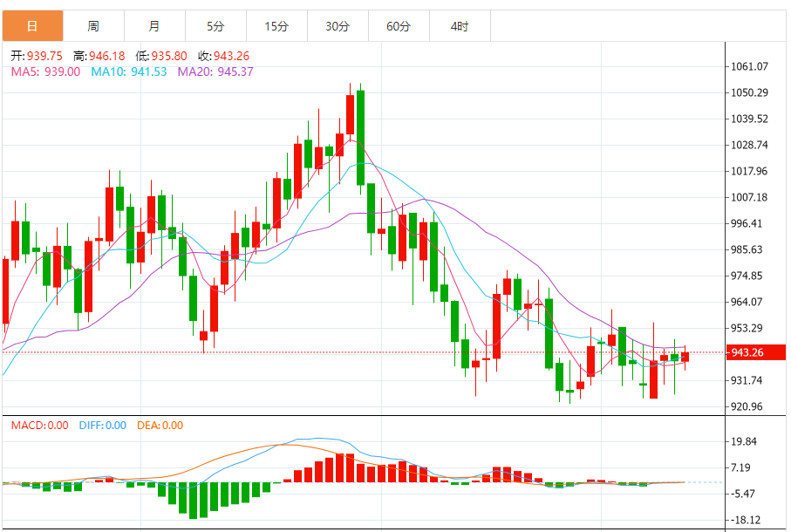
Task: Click the last red candlestick on the chart
Action: [x=685, y=357]
